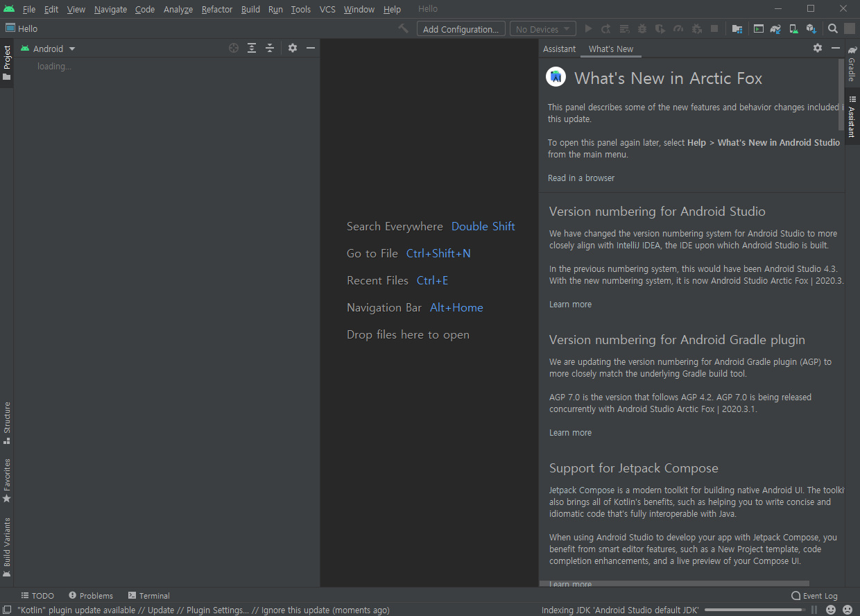Click the Indexing JDK status text
Image resolution: width=860 pixels, height=616 pixels.
(x=620, y=610)
